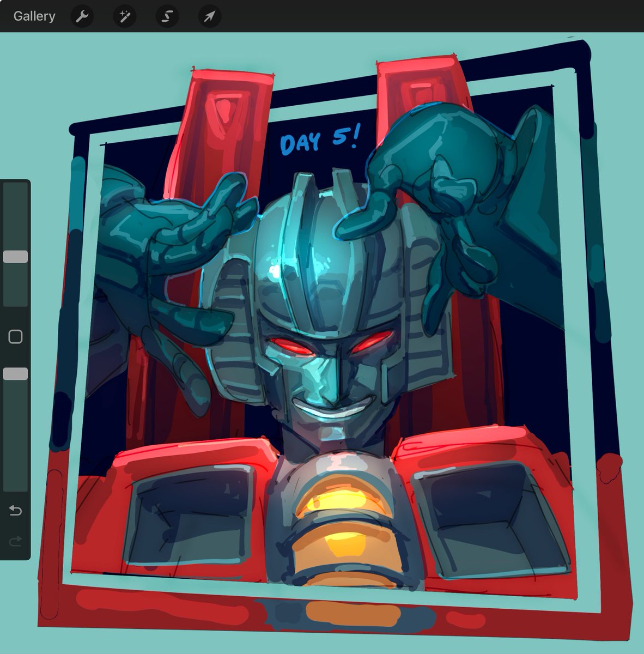The width and height of the screenshot is (644, 654).
Task: Open the Adjustments magic wand menu
Action: point(125,16)
